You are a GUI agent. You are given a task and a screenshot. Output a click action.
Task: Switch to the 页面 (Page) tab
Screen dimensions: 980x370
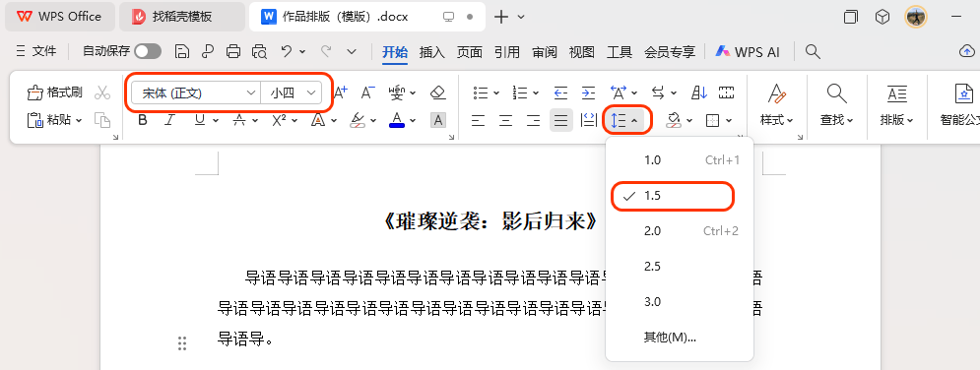coord(470,52)
